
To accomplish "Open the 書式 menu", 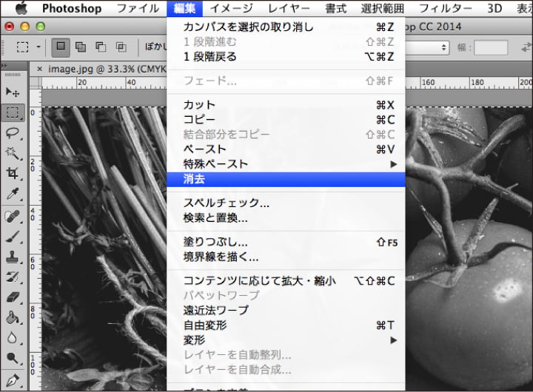I will click(335, 8).
